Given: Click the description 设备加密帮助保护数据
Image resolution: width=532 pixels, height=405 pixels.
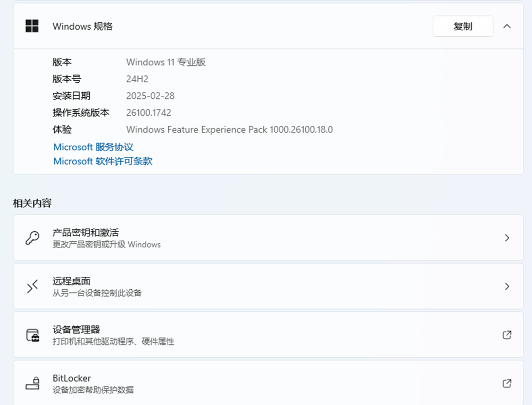Looking at the screenshot, I should coord(93,390).
